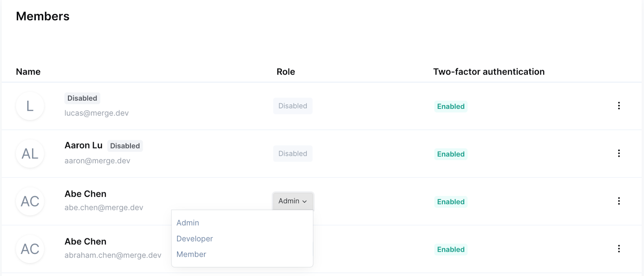
Task: Click the Two-factor authentication column header
Action: [489, 72]
